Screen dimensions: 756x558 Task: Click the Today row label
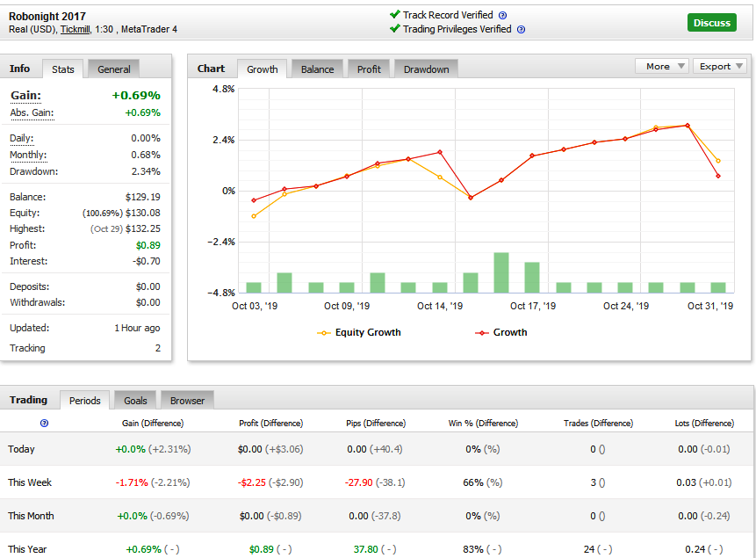click(x=21, y=449)
